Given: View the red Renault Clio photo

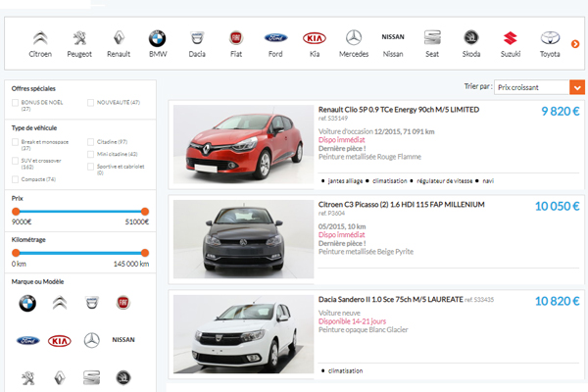Looking at the screenshot, I should [x=243, y=144].
